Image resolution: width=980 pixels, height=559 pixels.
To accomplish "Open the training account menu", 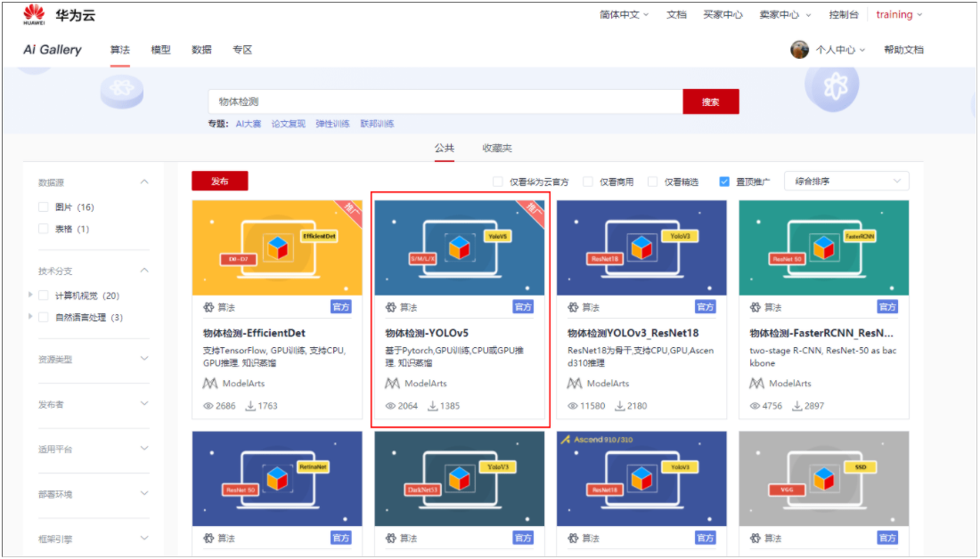I will pos(899,14).
